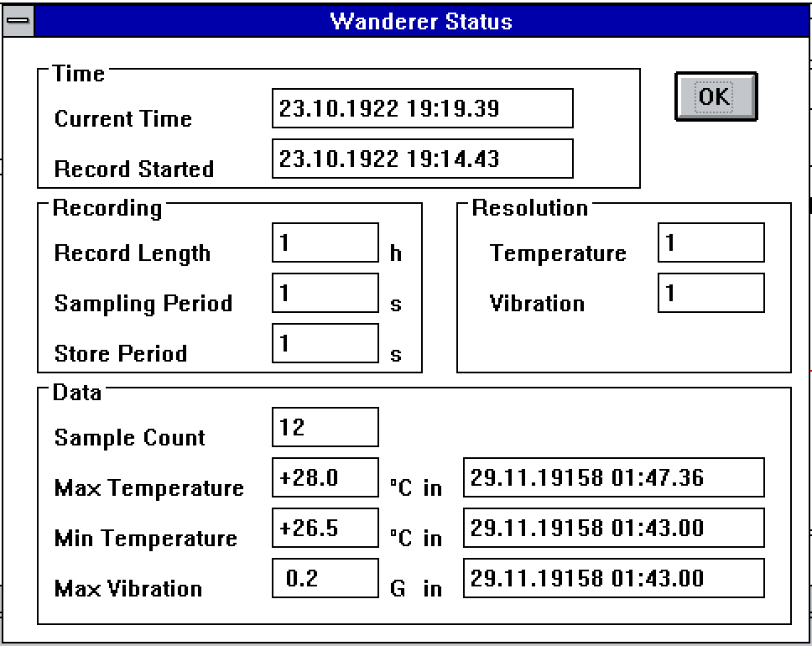The image size is (812, 646).
Task: Click the Store Period value box
Action: (x=325, y=342)
